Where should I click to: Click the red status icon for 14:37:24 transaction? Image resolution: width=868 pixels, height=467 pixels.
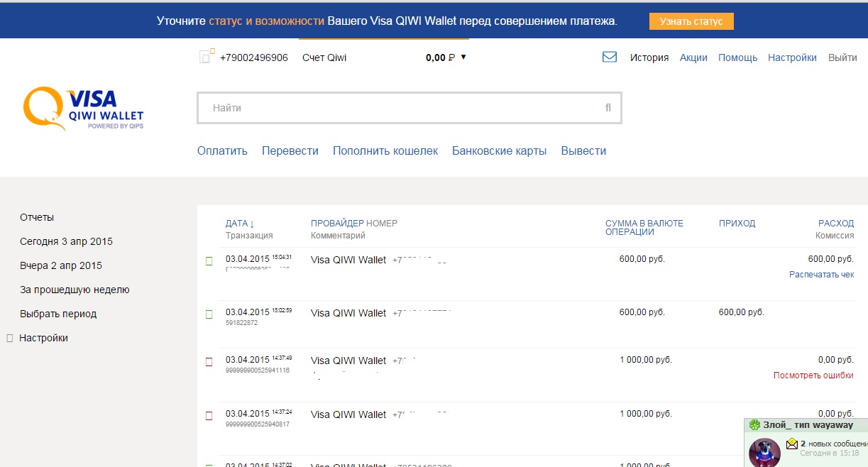209,416
